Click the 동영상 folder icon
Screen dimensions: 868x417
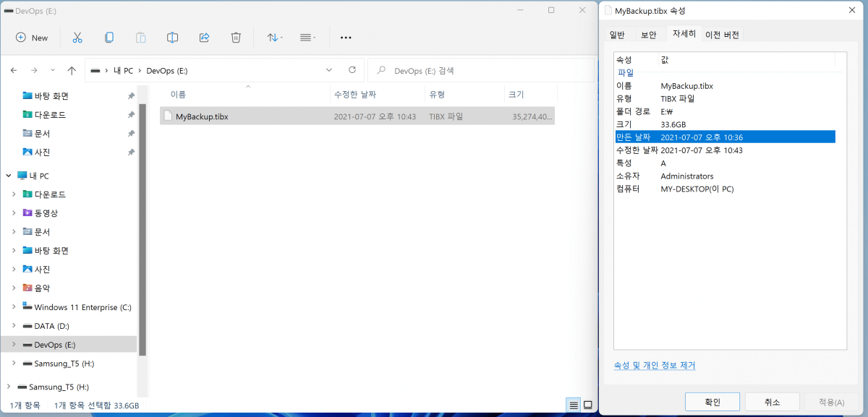click(27, 213)
